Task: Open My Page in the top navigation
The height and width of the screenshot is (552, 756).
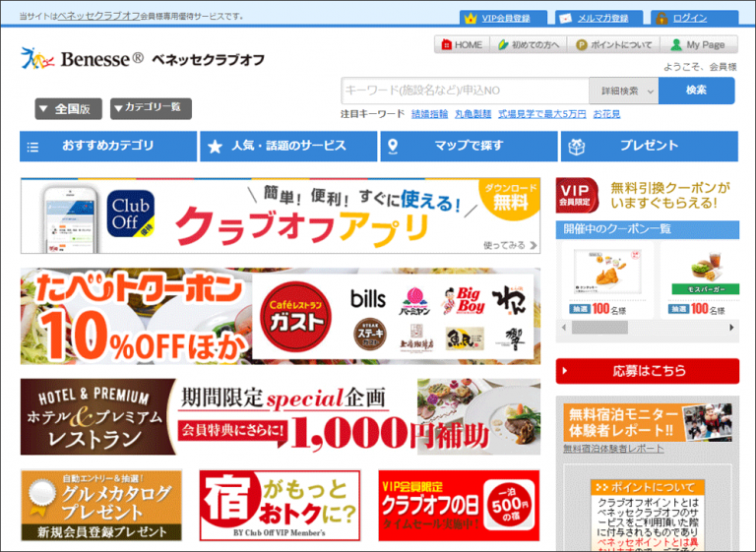Action: pos(699,45)
